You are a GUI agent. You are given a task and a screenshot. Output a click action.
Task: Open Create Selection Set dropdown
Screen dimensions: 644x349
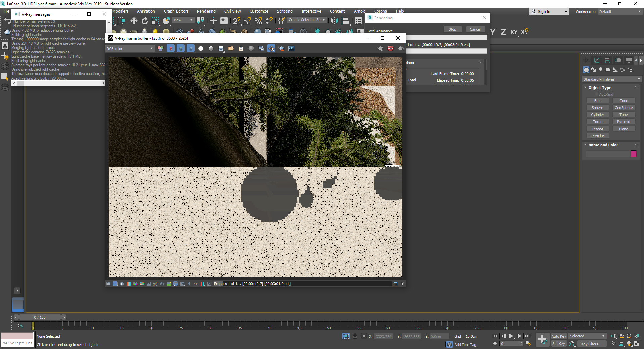307,20
